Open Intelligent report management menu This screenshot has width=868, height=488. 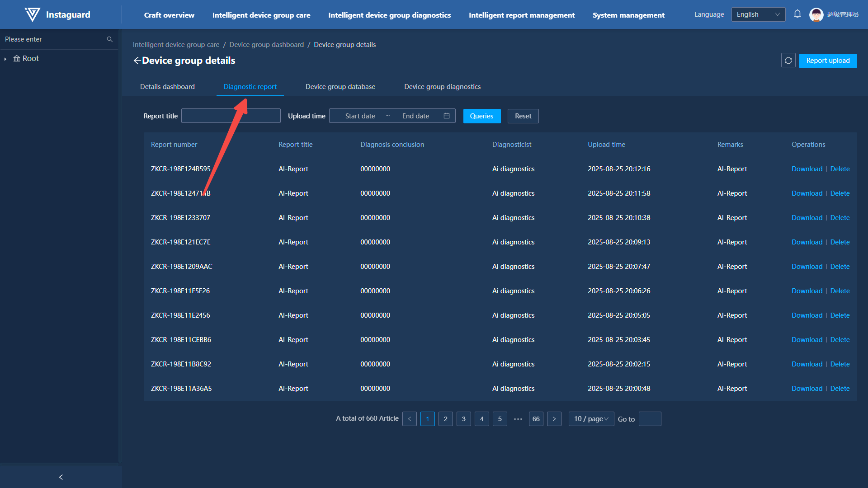pyautogui.click(x=521, y=15)
